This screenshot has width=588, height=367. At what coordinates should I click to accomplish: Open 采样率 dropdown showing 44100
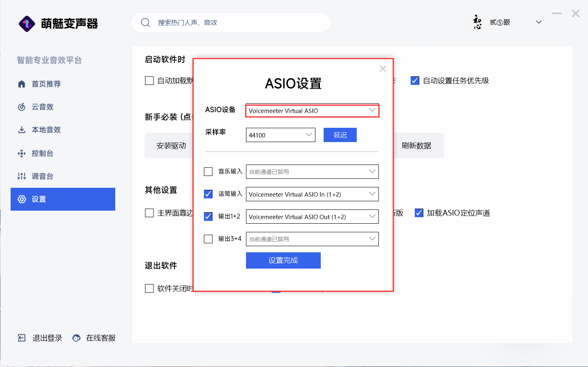point(281,135)
